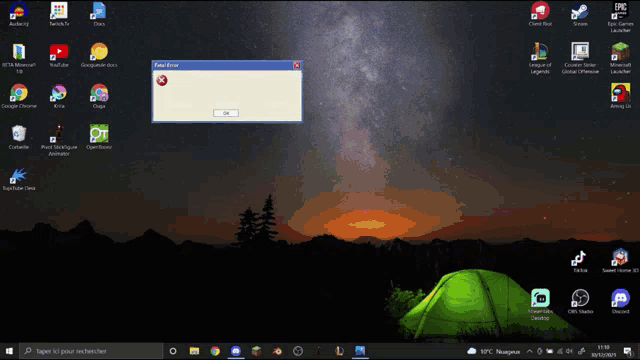The image size is (640, 360).
Task: Select the Pivot Stickfigure Animator icon
Action: [x=59, y=140]
